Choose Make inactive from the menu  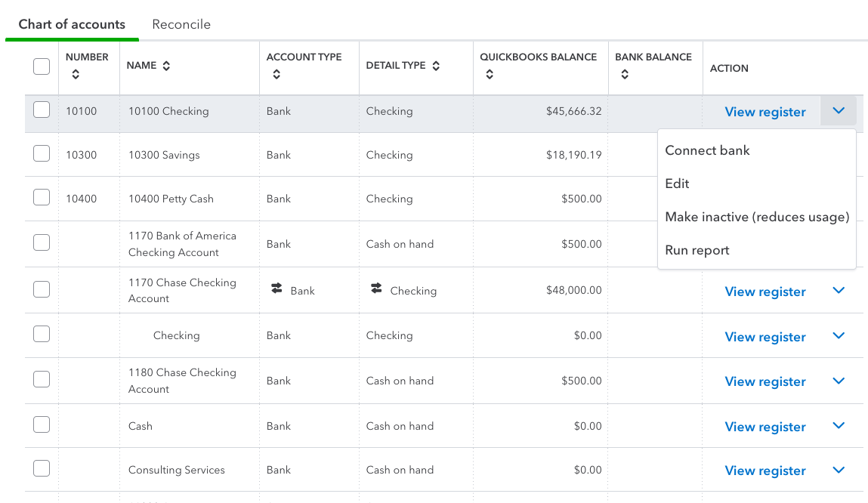(757, 217)
